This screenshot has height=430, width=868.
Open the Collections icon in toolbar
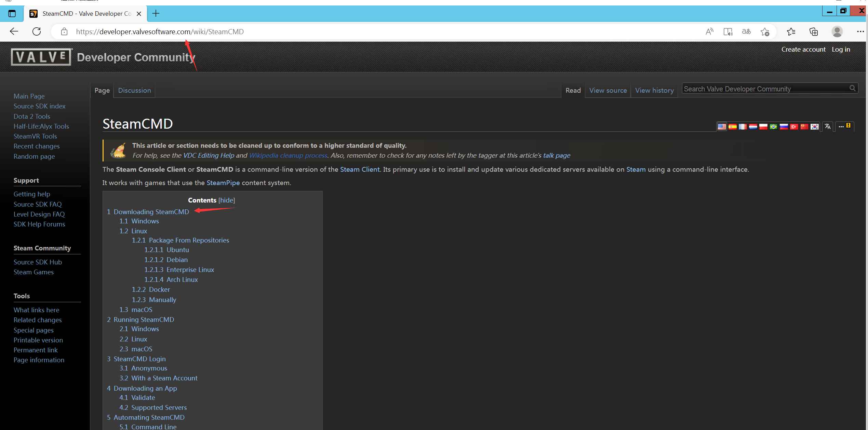(x=814, y=32)
